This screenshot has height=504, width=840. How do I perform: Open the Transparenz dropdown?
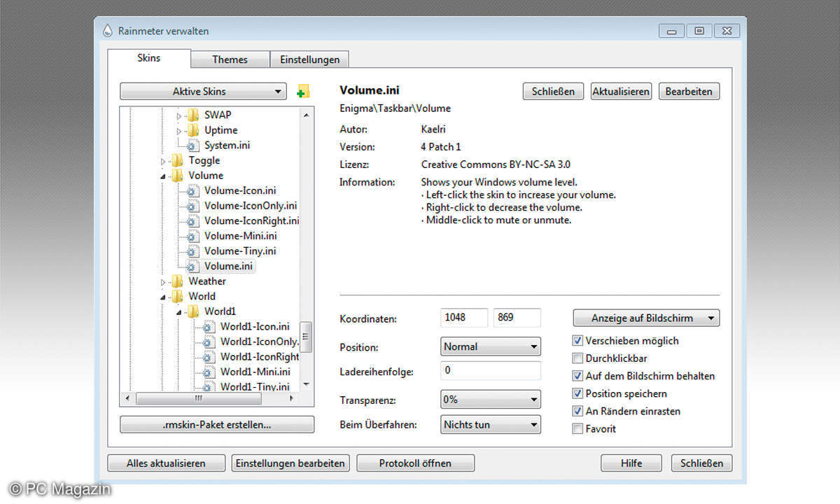pos(491,399)
